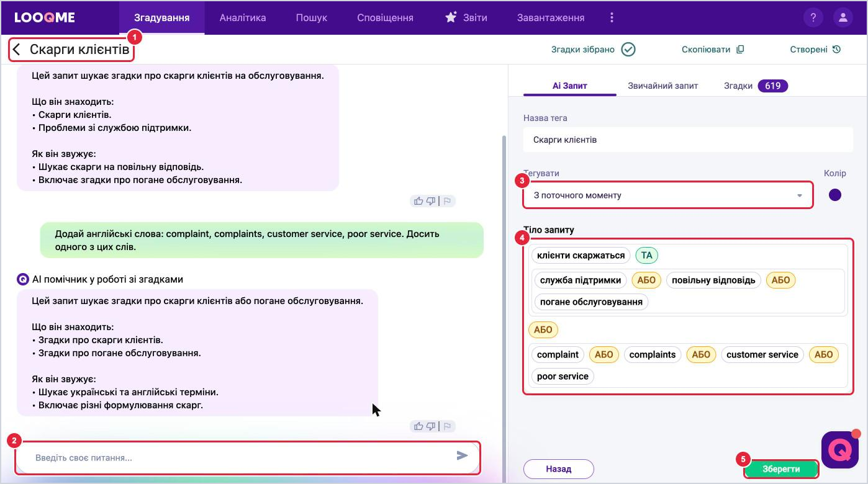
Task: Click the Зберегти button
Action: [781, 469]
